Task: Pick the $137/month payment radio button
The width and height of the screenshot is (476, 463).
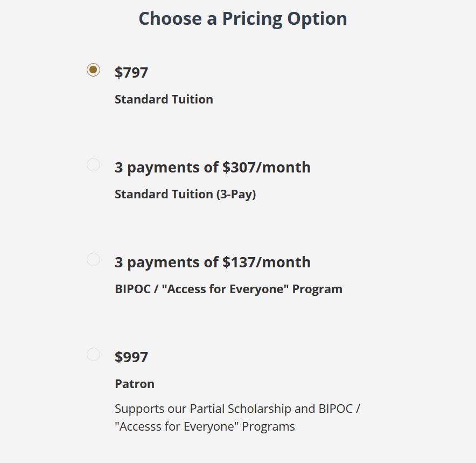Action: [93, 259]
